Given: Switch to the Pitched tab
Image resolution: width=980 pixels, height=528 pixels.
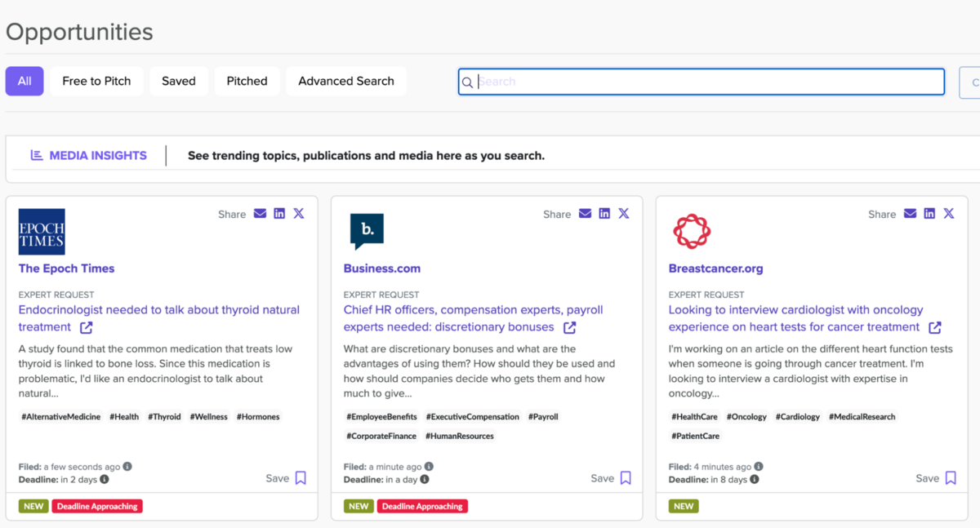Looking at the screenshot, I should point(247,81).
